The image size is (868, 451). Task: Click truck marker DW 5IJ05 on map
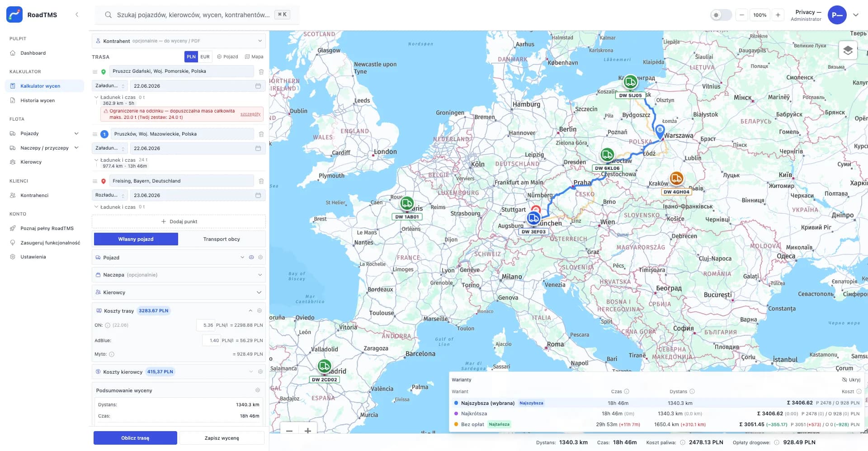tap(630, 82)
